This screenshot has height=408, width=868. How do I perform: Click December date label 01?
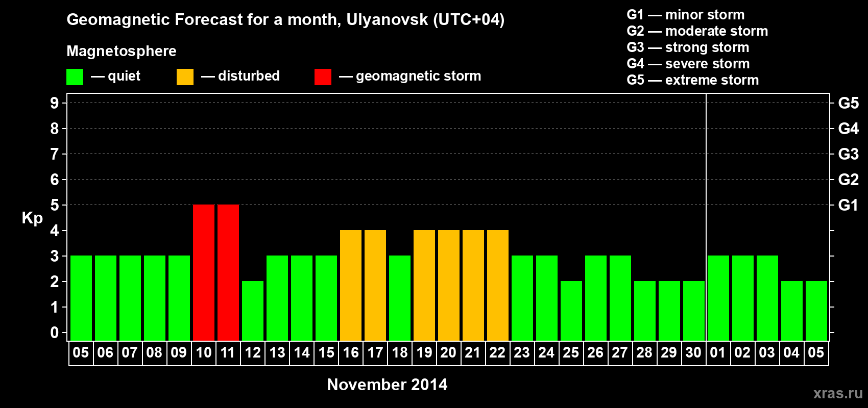pyautogui.click(x=718, y=353)
